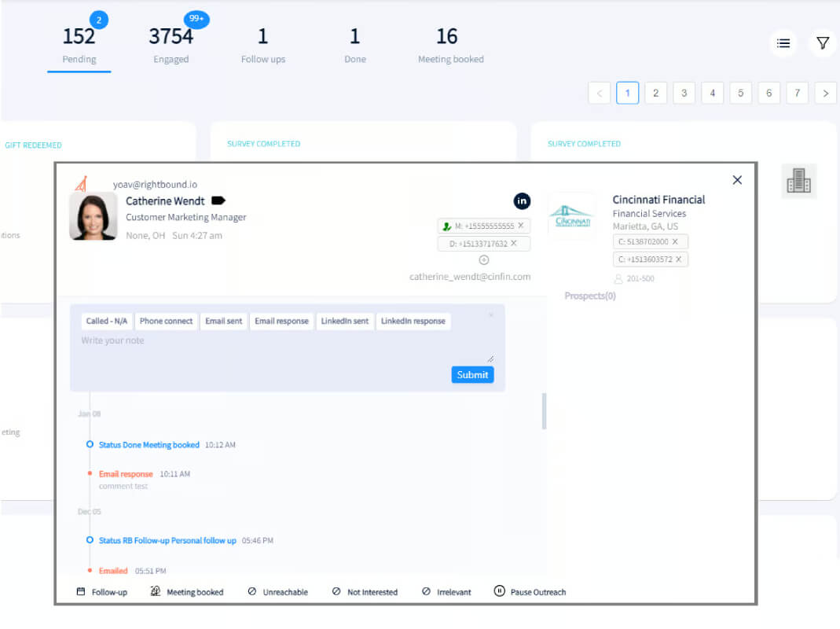Mark contact as Not Interested
Screen dimensions: 840x629
click(x=365, y=592)
